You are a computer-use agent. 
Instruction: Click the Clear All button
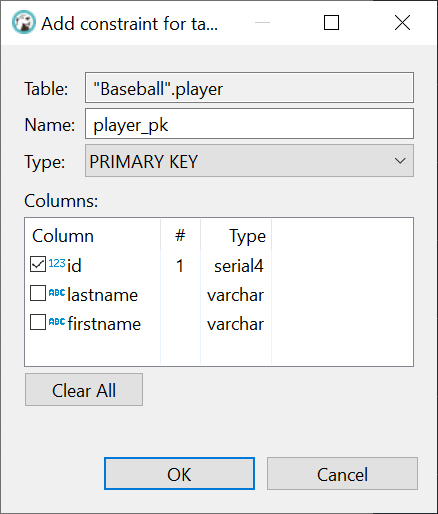(84, 390)
